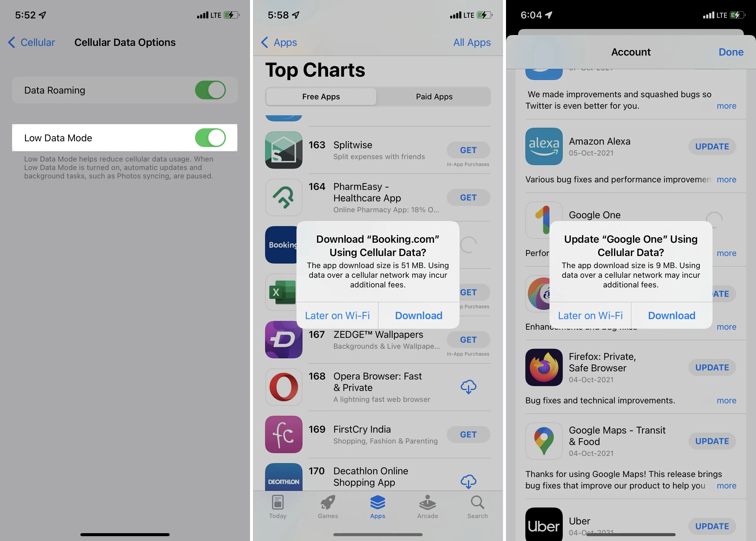Tap the PharmEasy app icon
The height and width of the screenshot is (541, 756).
[x=283, y=197]
